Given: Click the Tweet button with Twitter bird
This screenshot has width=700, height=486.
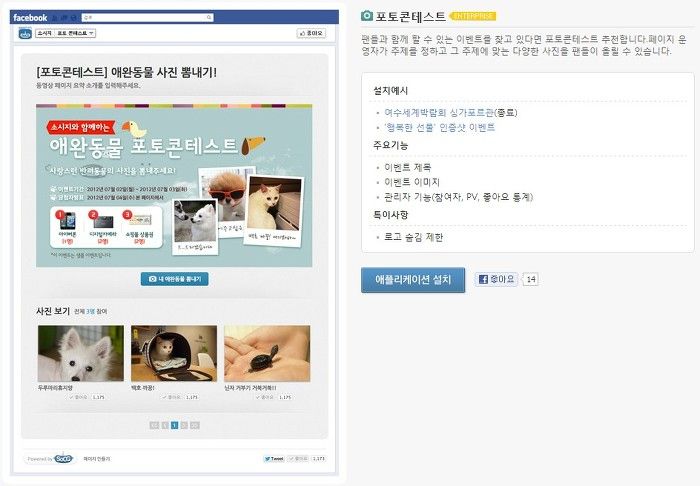Looking at the screenshot, I should click(x=274, y=458).
